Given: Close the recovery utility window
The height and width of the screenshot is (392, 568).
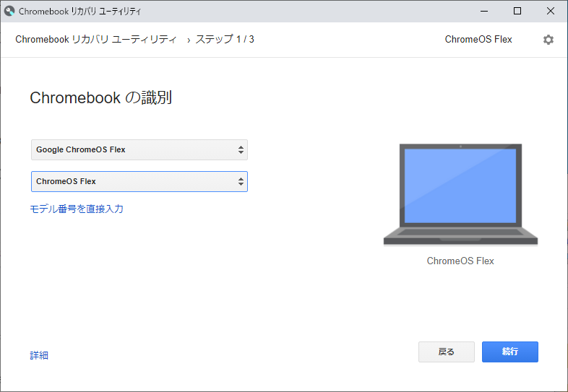Looking at the screenshot, I should pyautogui.click(x=551, y=12).
